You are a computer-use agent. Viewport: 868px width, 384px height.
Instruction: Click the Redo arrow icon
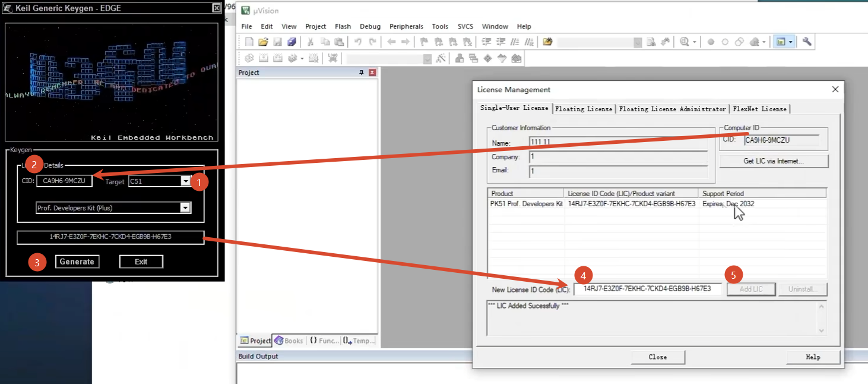372,42
